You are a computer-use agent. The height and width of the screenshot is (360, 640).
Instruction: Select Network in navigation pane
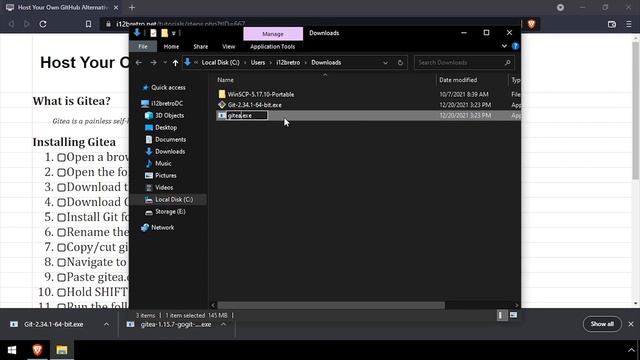[162, 227]
